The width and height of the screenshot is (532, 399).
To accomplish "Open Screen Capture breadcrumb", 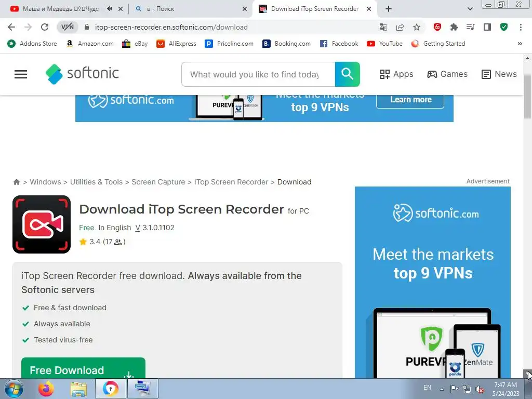I will point(158,182).
